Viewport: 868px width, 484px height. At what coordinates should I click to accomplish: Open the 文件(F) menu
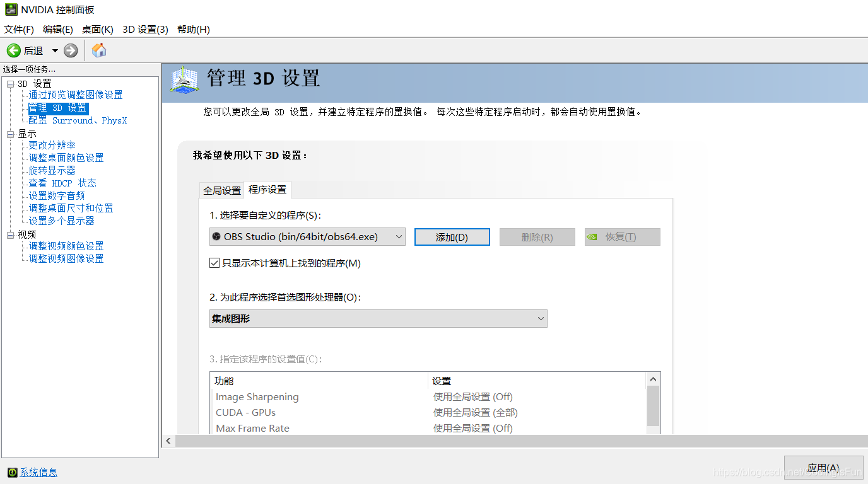coord(19,30)
